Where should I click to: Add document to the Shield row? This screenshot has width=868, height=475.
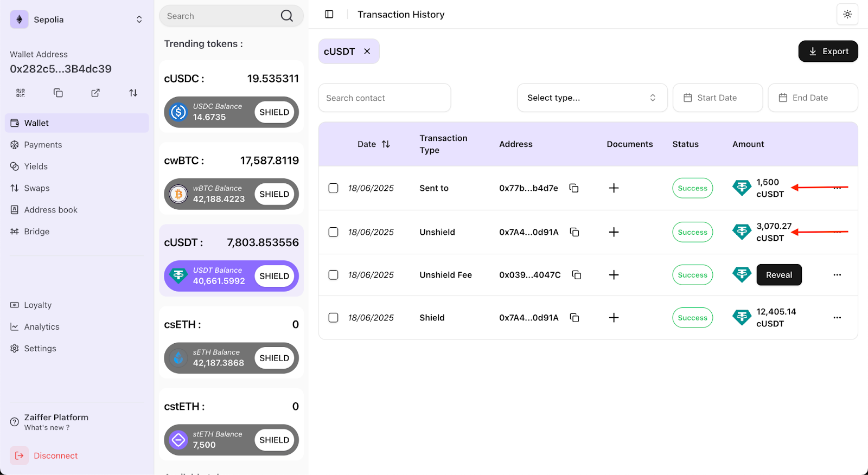point(614,318)
